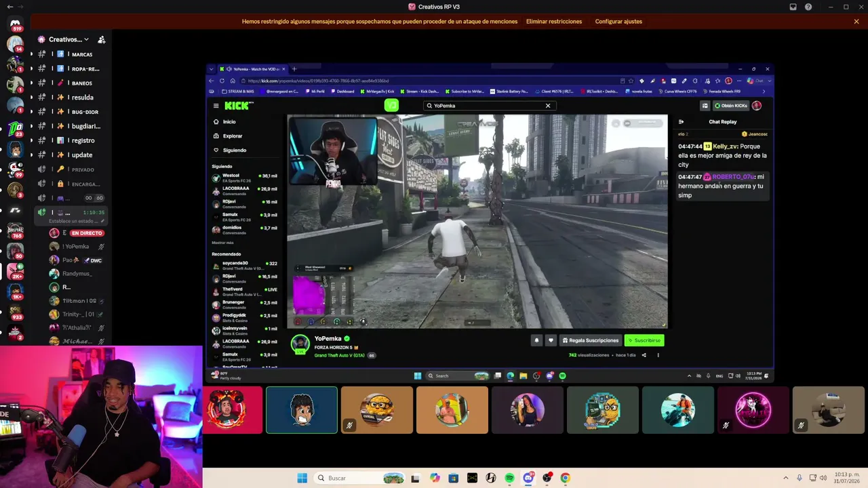Clear the YoPemka search in Kick

point(548,106)
